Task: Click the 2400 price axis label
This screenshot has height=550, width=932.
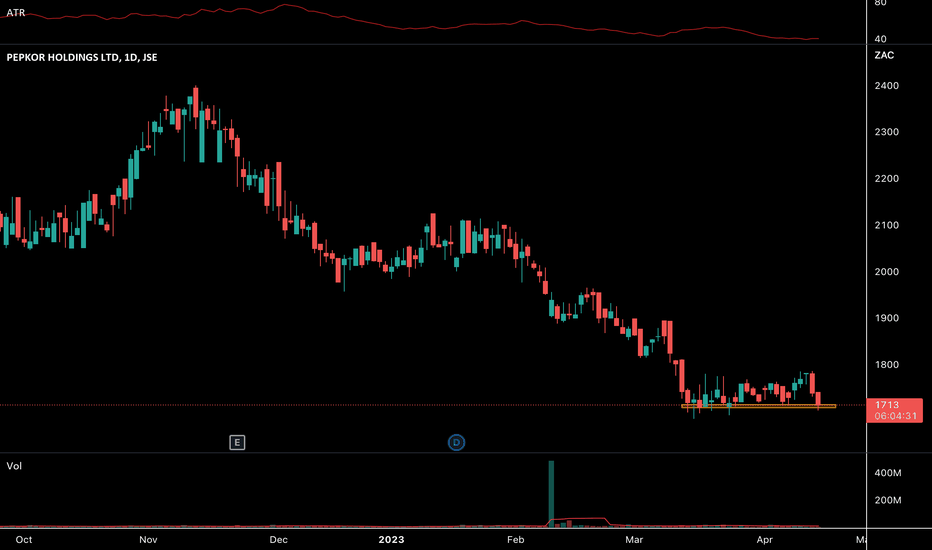Action: 886,86
